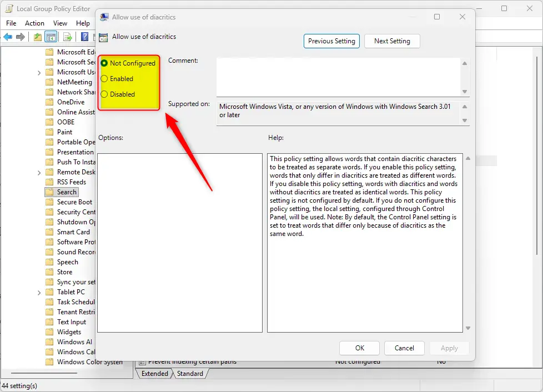Go back with the blue Back arrow

pyautogui.click(x=8, y=37)
